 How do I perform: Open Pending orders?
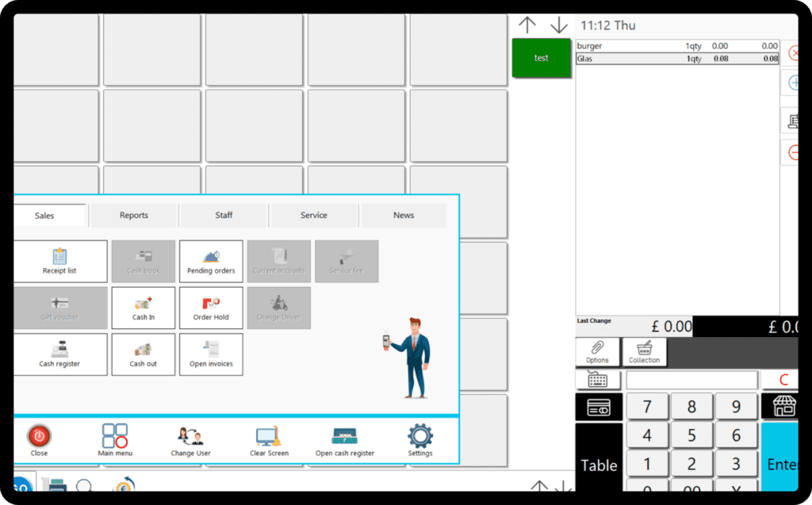[x=211, y=262]
